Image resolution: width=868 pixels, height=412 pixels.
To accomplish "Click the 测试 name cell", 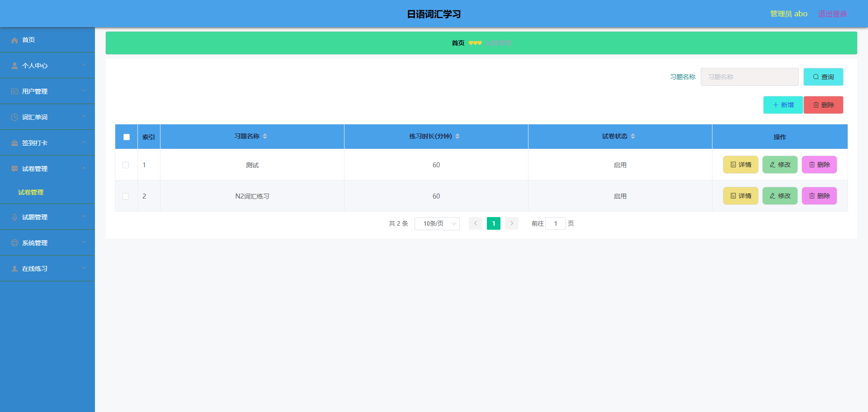I will click(252, 166).
